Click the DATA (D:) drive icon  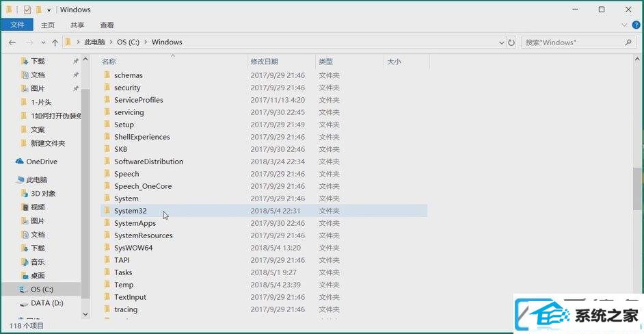tap(24, 303)
